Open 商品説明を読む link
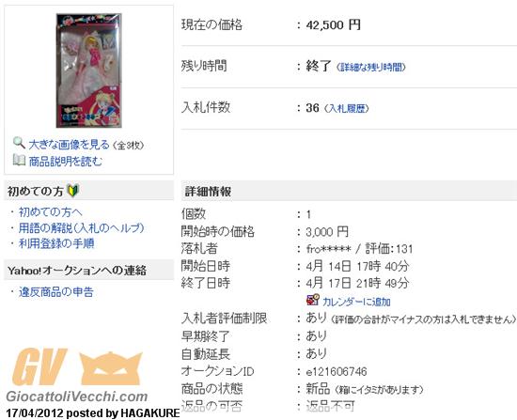 65,162
